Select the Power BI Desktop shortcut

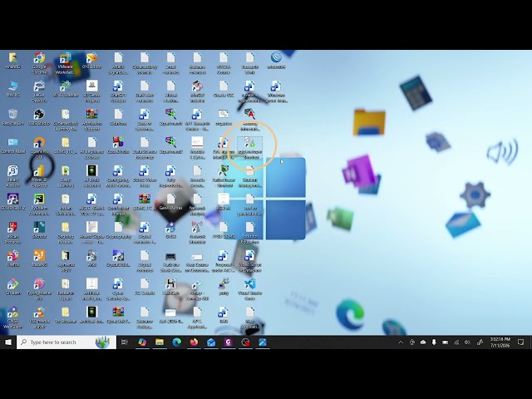(x=39, y=175)
